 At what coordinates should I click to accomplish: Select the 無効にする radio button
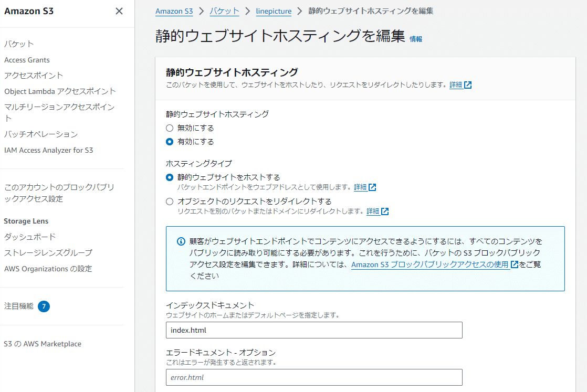[170, 128]
